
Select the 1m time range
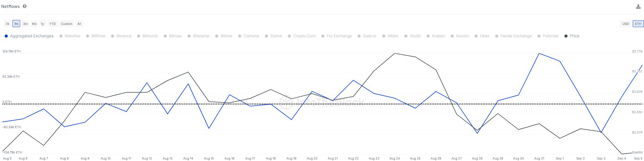(16, 24)
